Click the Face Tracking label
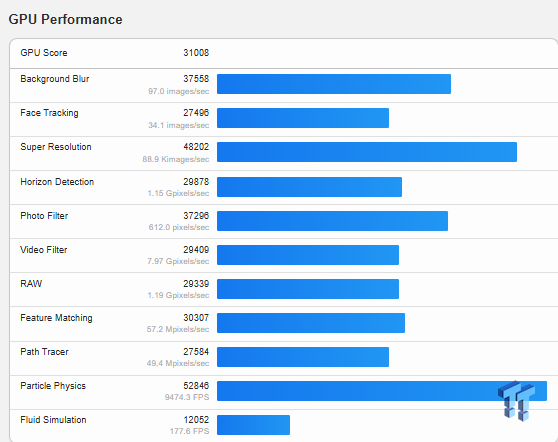This screenshot has width=558, height=442. click(49, 113)
